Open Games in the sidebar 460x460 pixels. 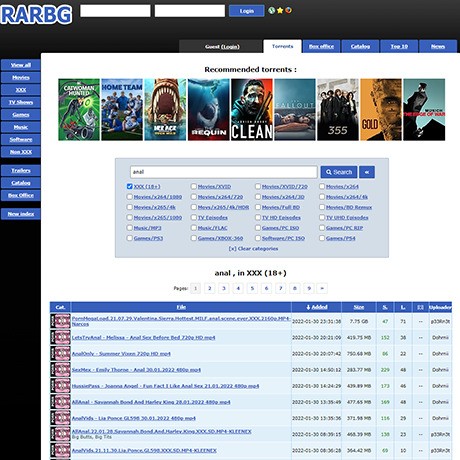click(x=21, y=115)
